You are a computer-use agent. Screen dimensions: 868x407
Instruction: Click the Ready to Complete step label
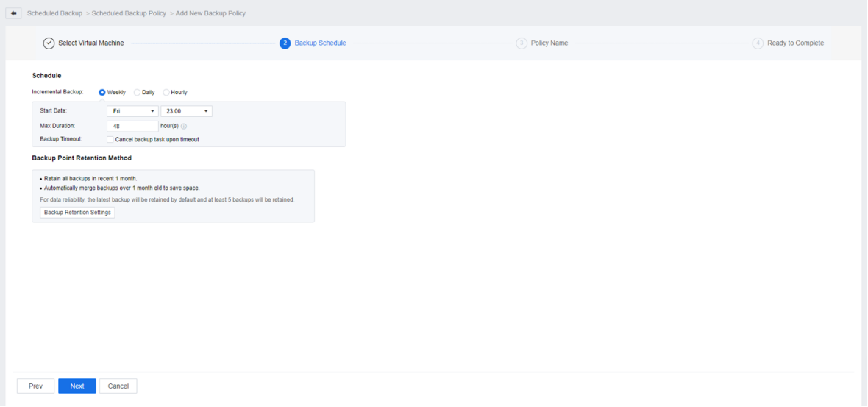[x=795, y=43]
